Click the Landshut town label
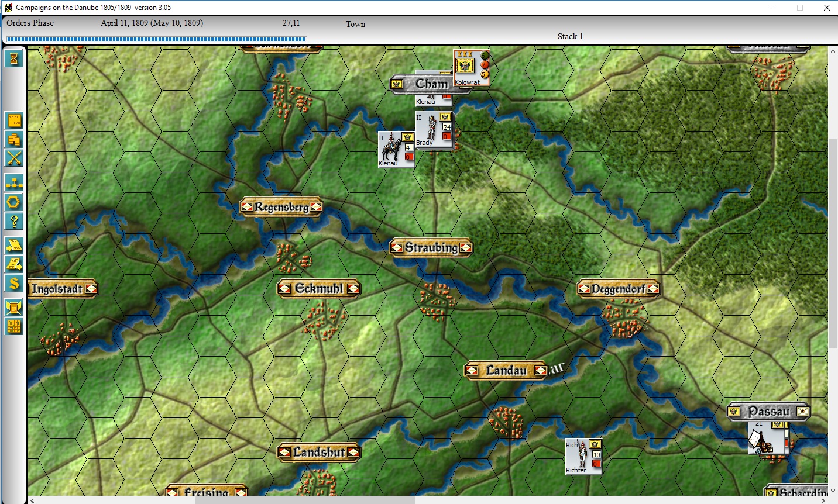Image resolution: width=838 pixels, height=504 pixels. pyautogui.click(x=319, y=453)
